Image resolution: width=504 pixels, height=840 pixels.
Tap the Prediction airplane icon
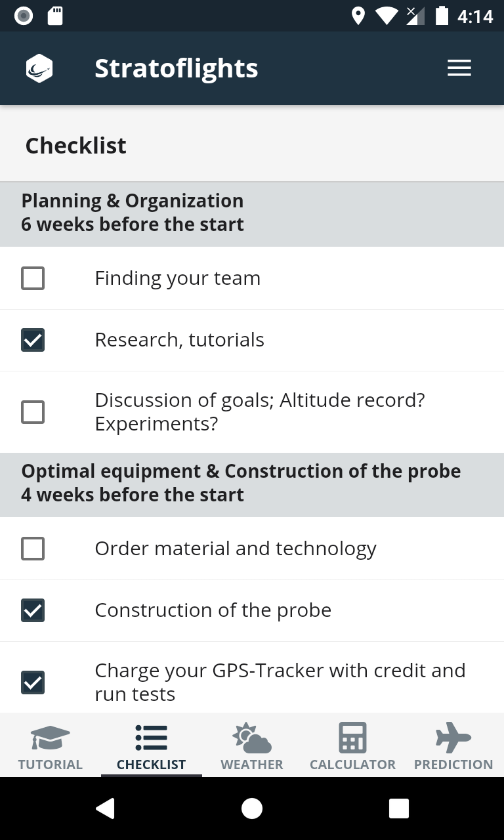click(453, 738)
